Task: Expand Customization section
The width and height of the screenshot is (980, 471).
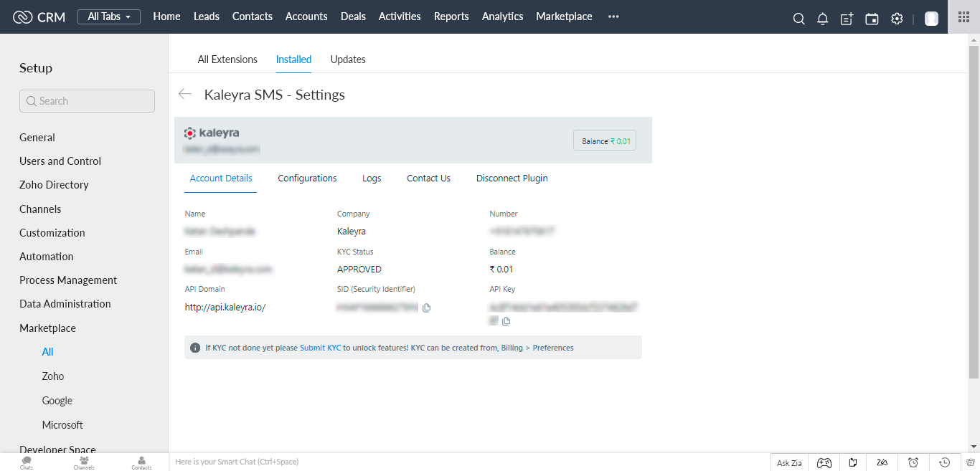Action: click(x=52, y=232)
